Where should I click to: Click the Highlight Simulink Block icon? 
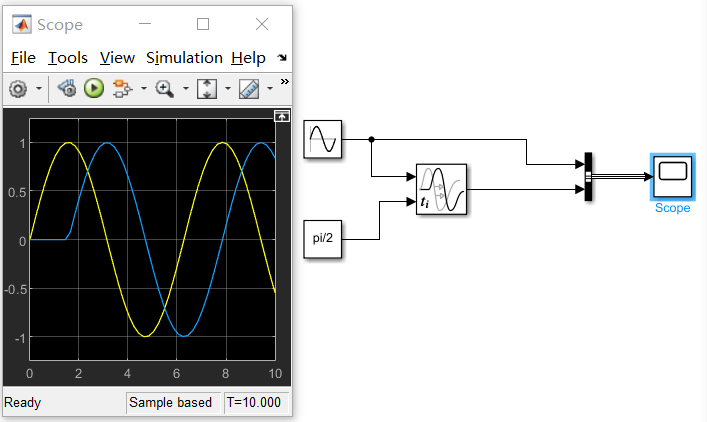122,88
